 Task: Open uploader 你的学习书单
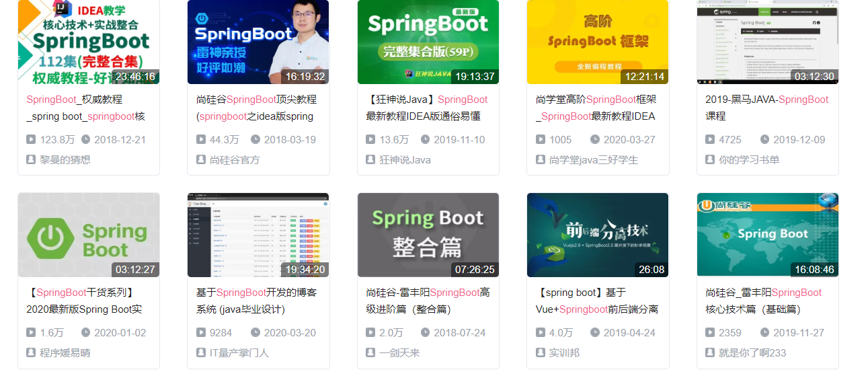pos(749,160)
